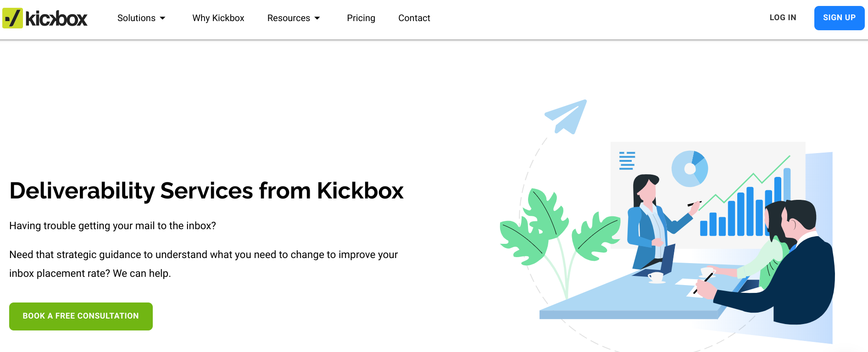Screen dimensions: 868x352
Task: Click the paragraph starting 'Need that strategic guidance'
Action: point(203,264)
